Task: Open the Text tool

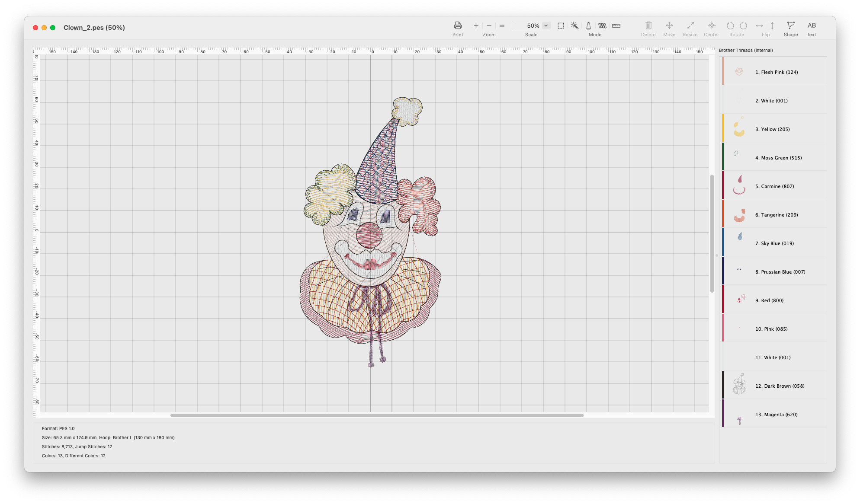Action: click(812, 26)
